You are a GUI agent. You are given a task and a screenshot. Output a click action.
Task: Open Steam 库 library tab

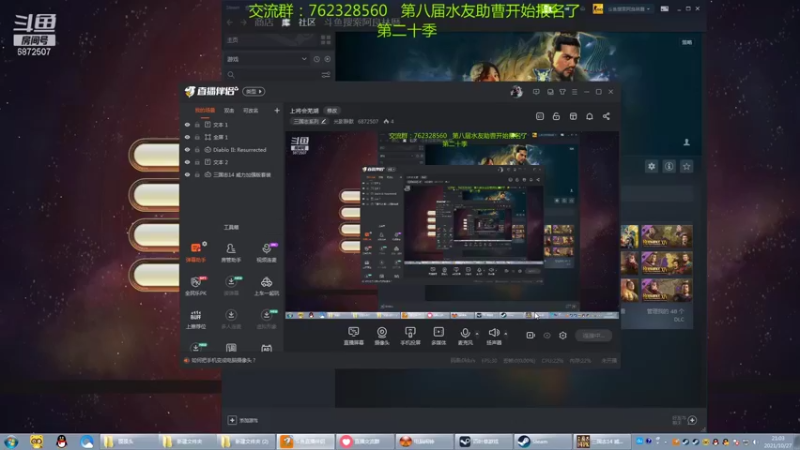coord(286,22)
